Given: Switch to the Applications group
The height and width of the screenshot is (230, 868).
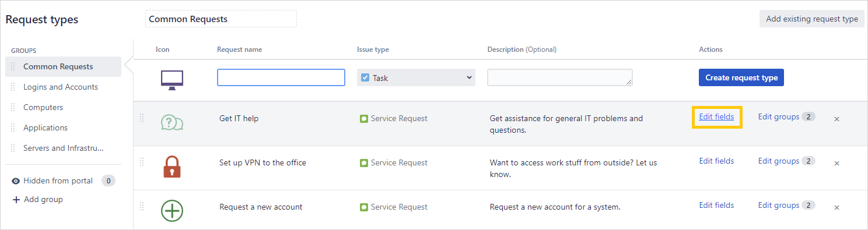Looking at the screenshot, I should point(45,128).
